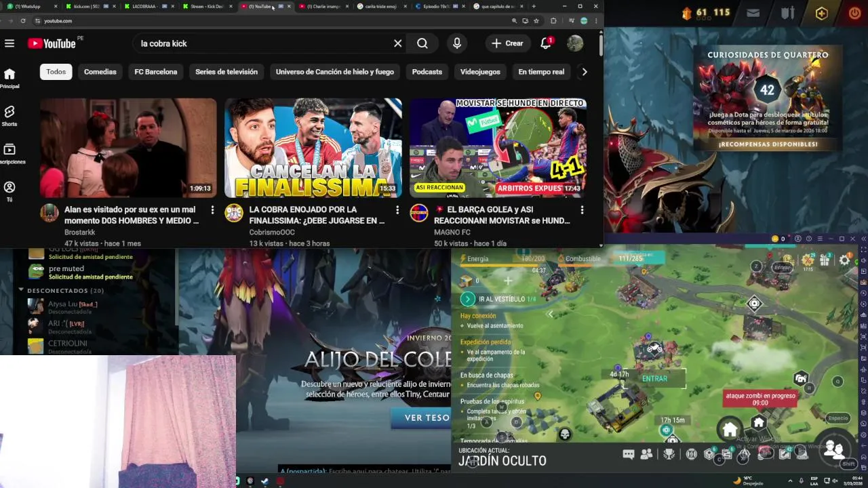Open the Brostarkk channel link

tap(80, 232)
